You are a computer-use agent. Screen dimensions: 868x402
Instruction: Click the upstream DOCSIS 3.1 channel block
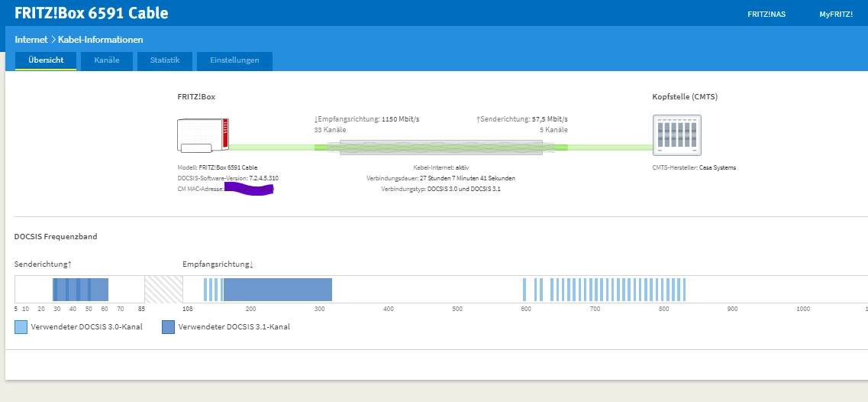(x=80, y=290)
